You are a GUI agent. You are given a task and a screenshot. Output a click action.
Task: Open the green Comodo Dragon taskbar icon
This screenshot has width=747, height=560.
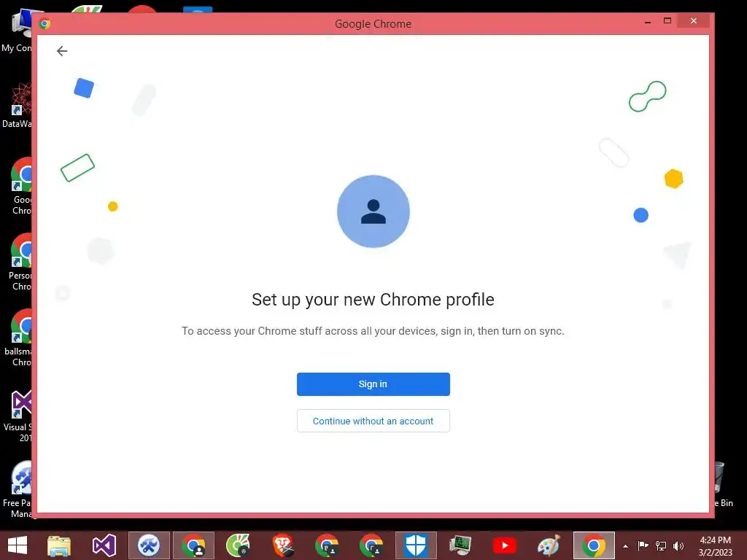coord(238,545)
